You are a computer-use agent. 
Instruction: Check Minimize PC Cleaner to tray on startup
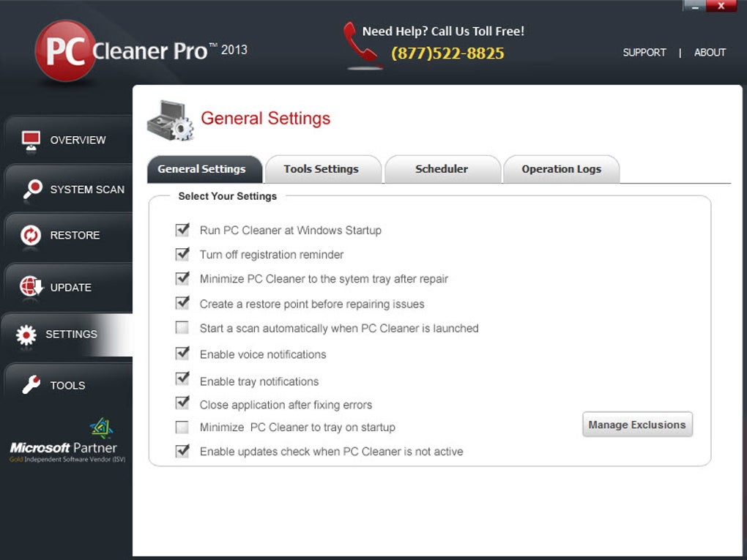pyautogui.click(x=182, y=428)
